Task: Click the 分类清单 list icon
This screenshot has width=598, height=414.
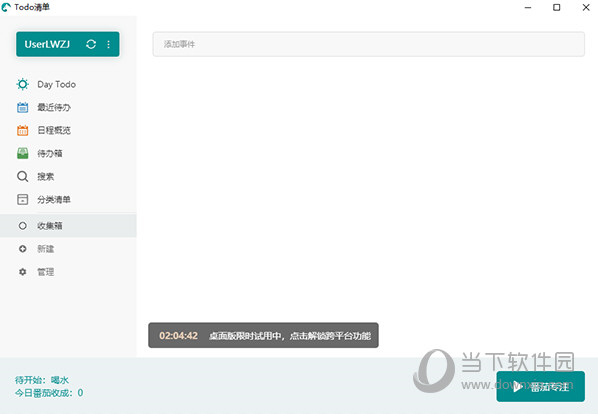Action: tap(23, 199)
